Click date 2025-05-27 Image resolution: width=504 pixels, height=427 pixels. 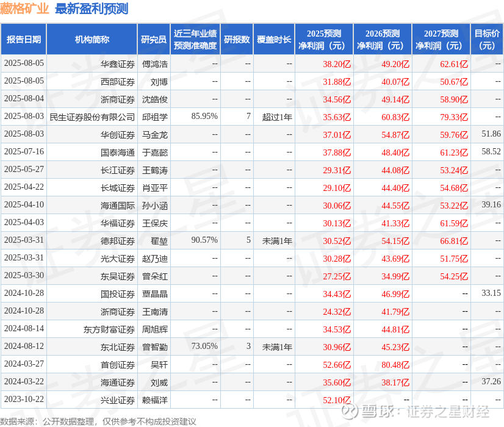click(x=24, y=169)
